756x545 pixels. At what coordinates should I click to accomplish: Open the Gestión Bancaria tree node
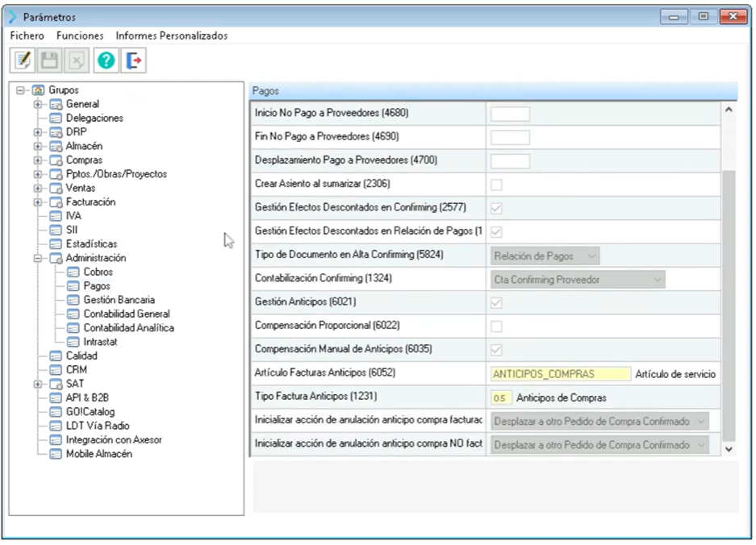pyautogui.click(x=119, y=300)
